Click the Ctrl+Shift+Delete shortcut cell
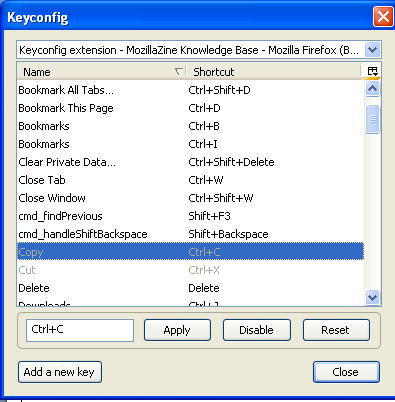Screen dimensions: 395x402 (231, 162)
